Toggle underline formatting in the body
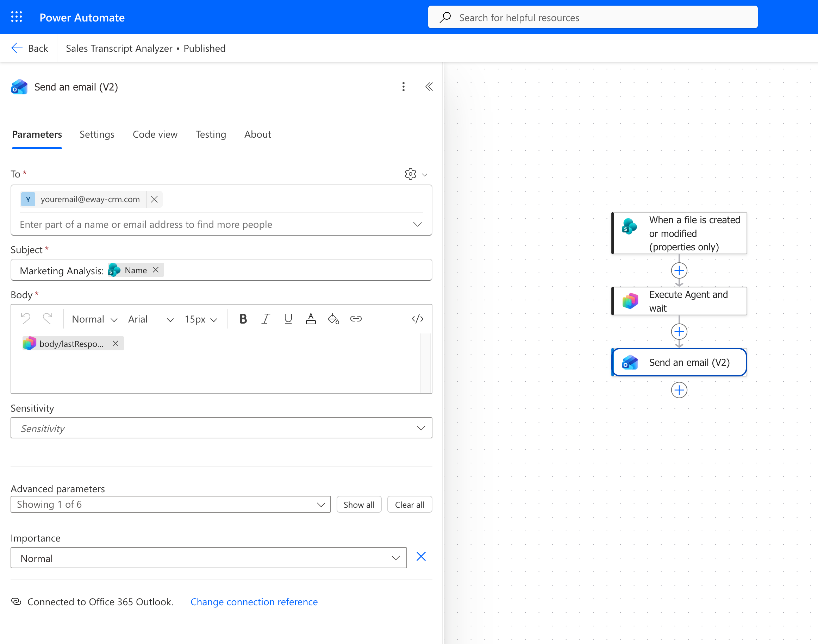Image resolution: width=818 pixels, height=644 pixels. pyautogui.click(x=288, y=319)
